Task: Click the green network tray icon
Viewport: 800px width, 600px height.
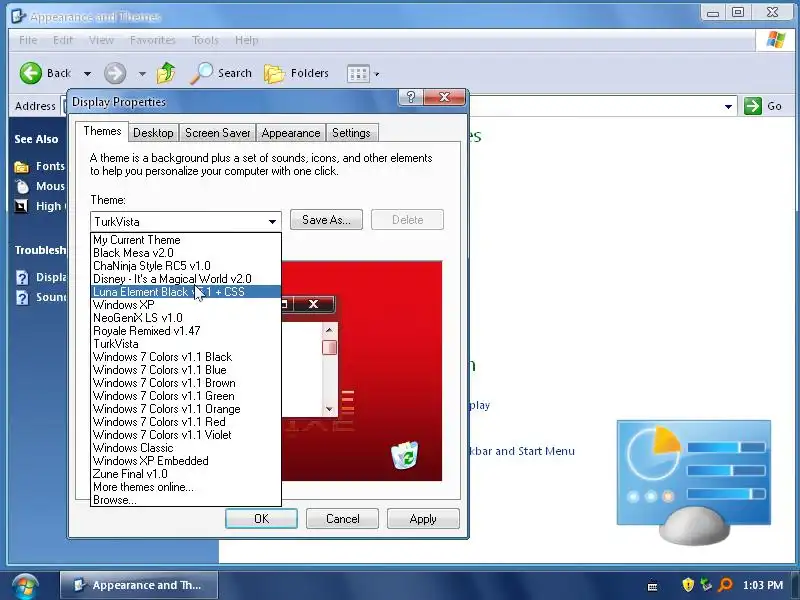Action: point(706,585)
